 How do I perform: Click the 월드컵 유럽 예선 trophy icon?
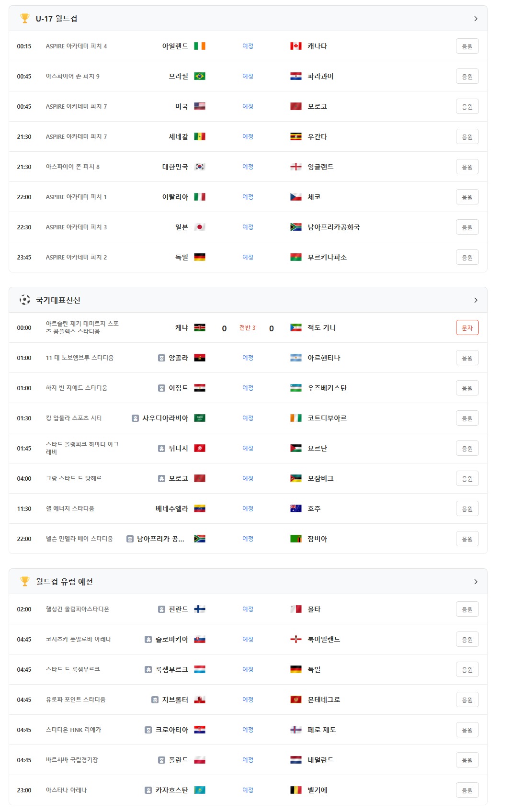25,581
